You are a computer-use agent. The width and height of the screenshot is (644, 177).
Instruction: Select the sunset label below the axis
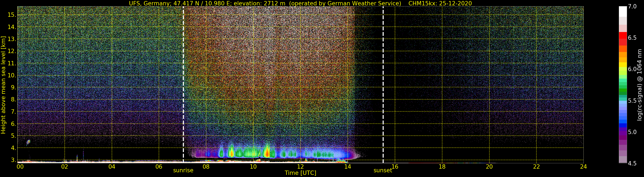tap(383, 171)
